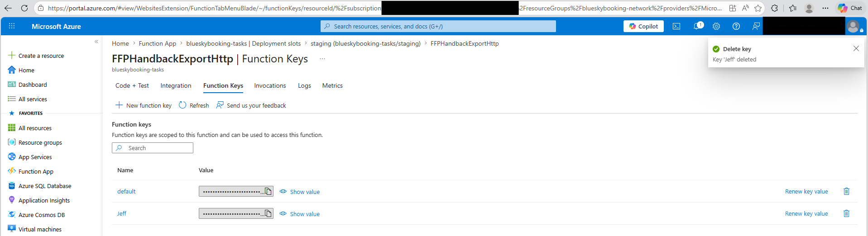Open staging slot breadcrumb
The width and height of the screenshot is (868, 236).
click(x=365, y=43)
